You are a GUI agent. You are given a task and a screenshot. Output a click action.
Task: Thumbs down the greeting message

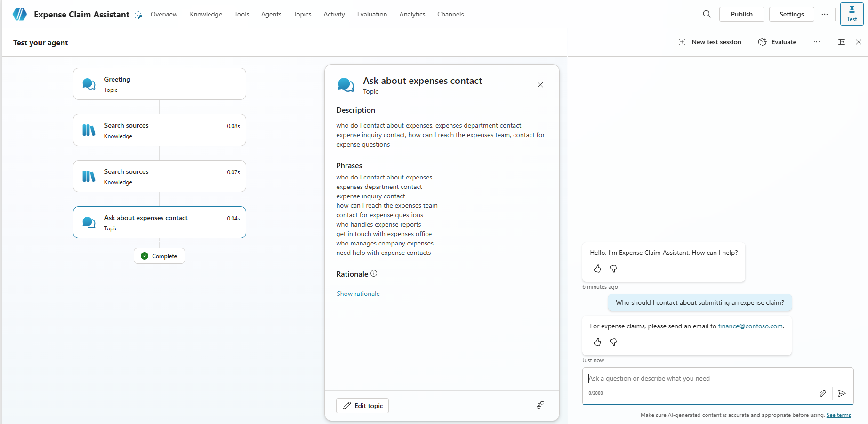[613, 269]
